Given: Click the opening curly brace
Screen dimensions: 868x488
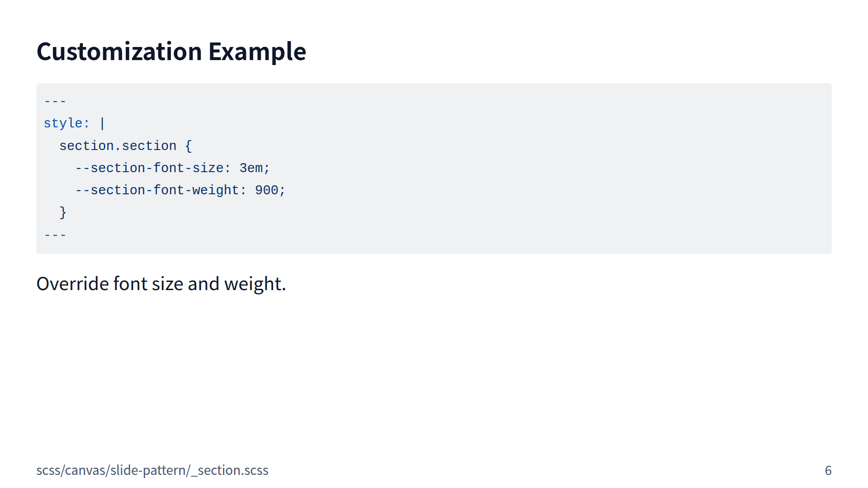Looking at the screenshot, I should [x=189, y=146].
